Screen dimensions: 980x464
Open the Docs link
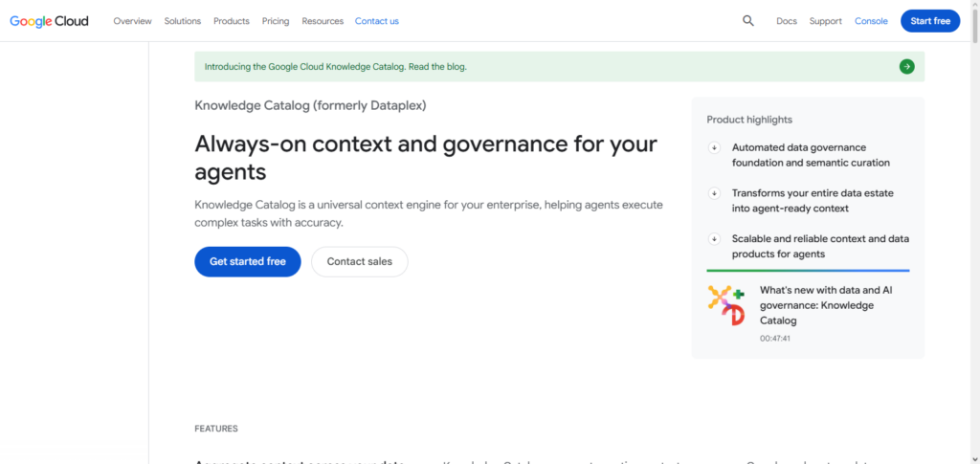tap(787, 21)
